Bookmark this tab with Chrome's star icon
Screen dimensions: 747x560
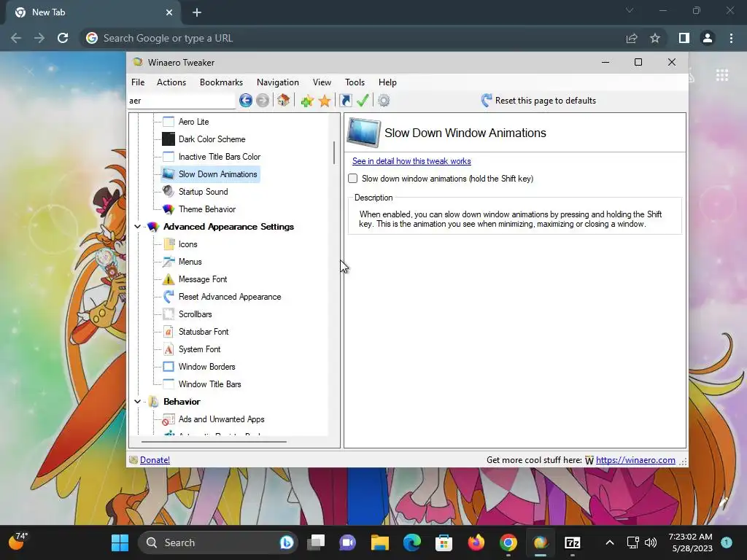(655, 38)
